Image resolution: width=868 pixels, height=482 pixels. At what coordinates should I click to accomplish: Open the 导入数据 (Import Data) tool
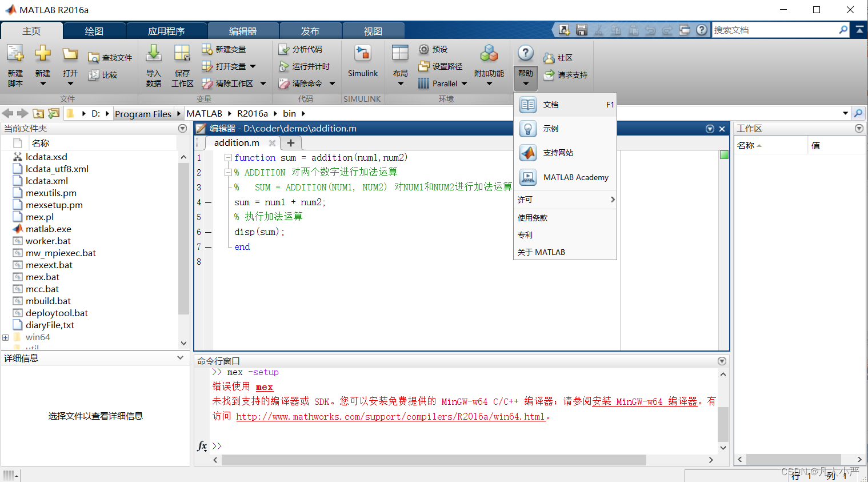click(x=153, y=64)
